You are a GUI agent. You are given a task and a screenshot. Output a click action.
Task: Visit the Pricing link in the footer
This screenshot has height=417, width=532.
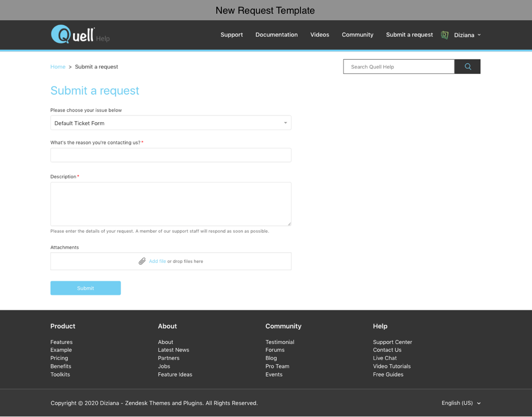tap(59, 358)
